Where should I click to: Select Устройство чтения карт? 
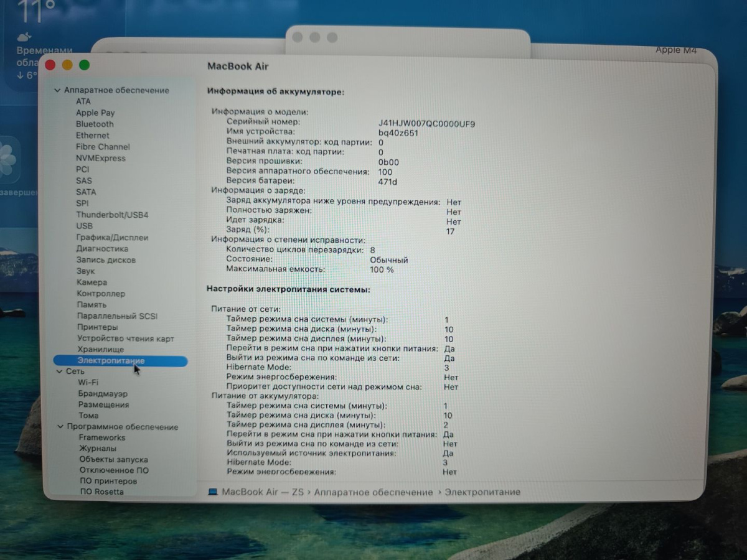click(126, 338)
